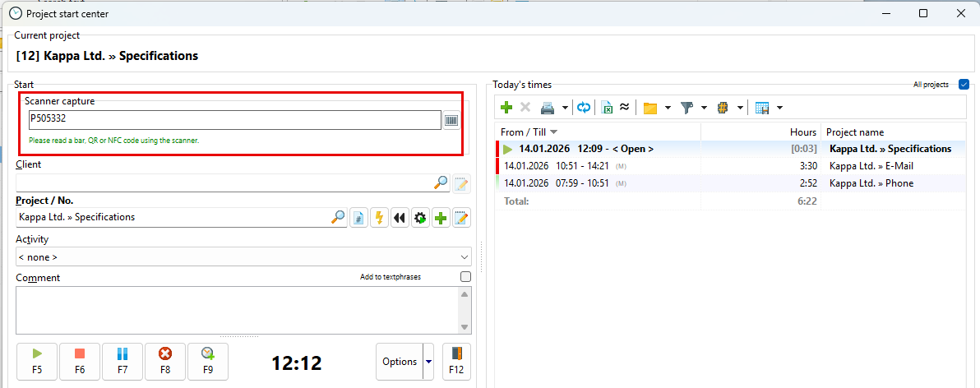Click into the Scanner capture input field
The height and width of the screenshot is (388, 980).
[x=234, y=119]
